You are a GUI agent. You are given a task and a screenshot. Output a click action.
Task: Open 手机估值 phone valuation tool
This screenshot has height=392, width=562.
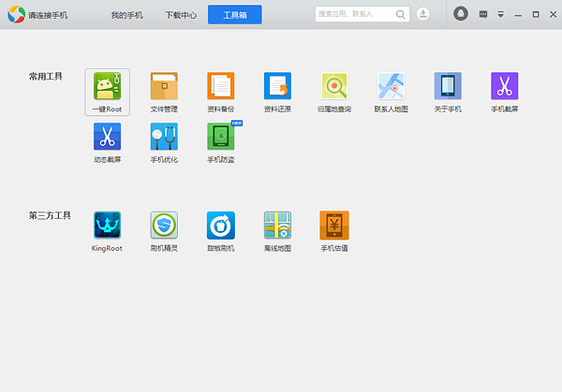coord(333,225)
